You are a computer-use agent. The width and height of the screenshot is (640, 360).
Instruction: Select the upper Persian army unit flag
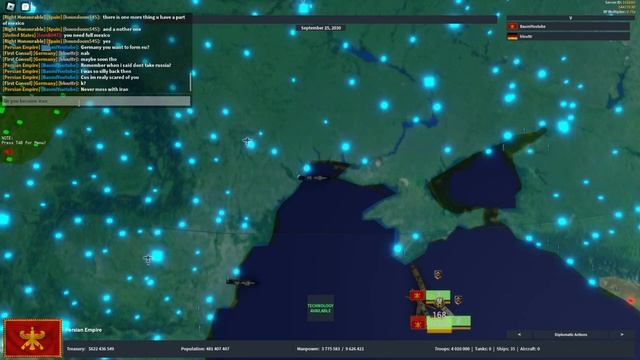coord(418,296)
